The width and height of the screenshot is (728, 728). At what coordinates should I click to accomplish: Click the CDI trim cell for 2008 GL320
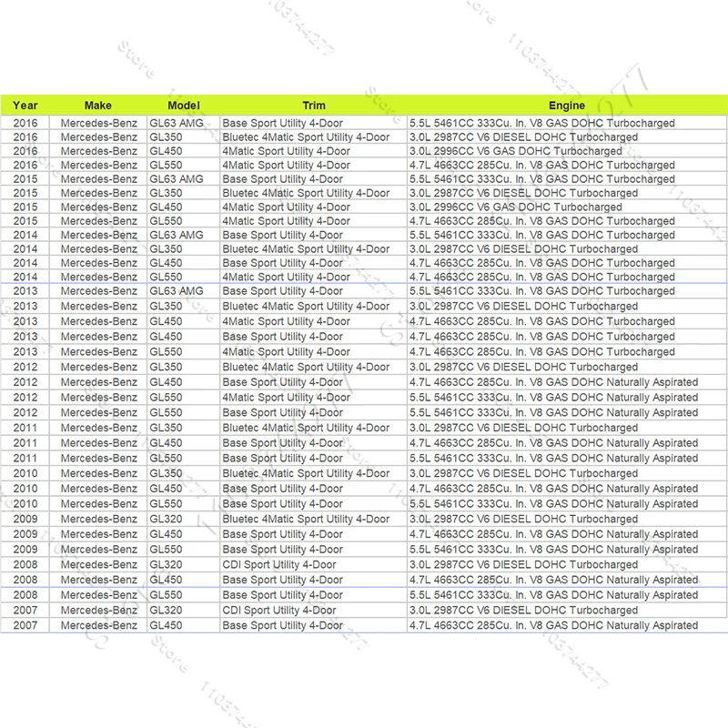coord(313,564)
